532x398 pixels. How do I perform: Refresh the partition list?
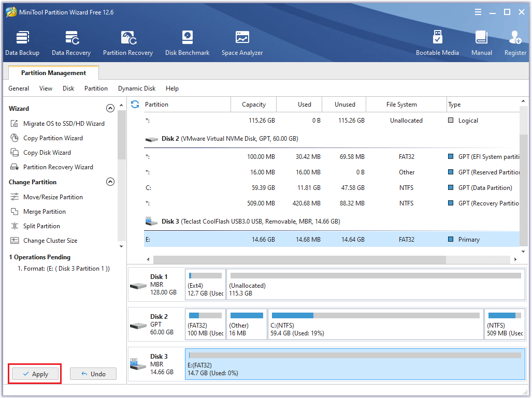(x=135, y=105)
